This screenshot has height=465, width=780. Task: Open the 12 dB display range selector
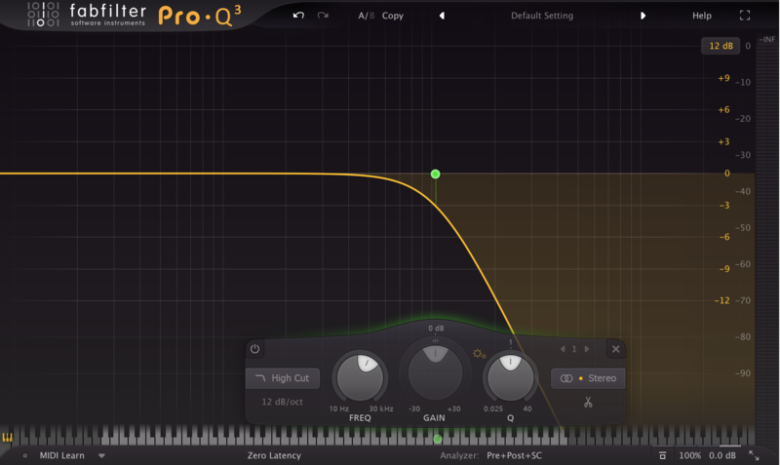pos(721,46)
